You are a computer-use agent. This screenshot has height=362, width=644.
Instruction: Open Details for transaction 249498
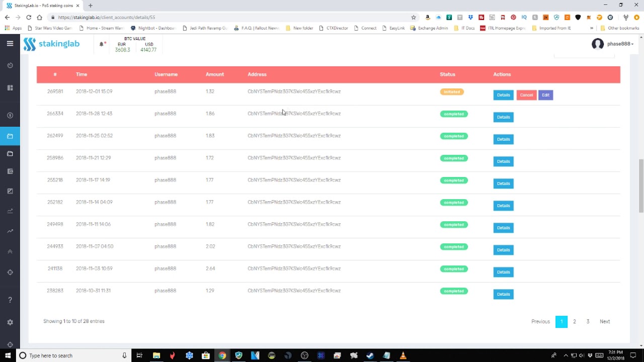tap(503, 228)
